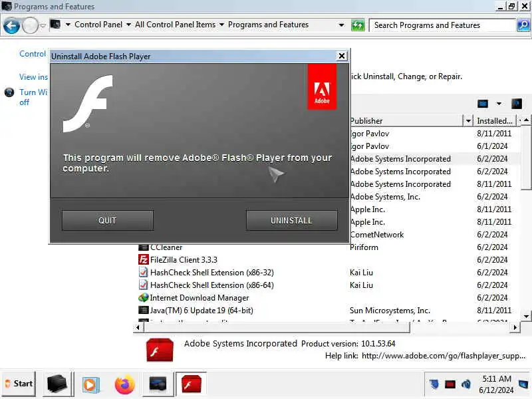Screen dimensions: 532x399
Task: Click the FileZilla program icon
Action: [144, 260]
